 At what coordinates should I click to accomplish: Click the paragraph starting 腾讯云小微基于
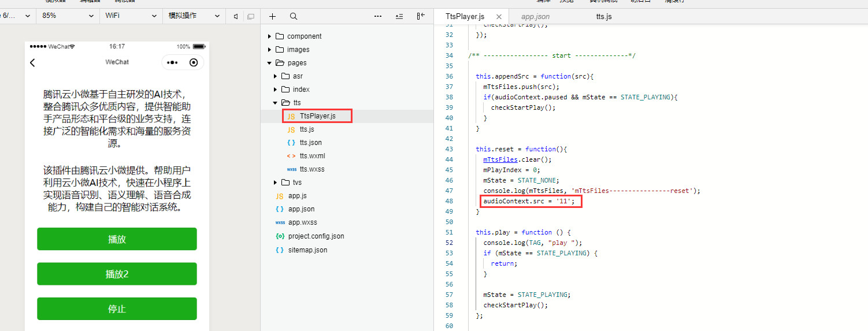[x=117, y=119]
